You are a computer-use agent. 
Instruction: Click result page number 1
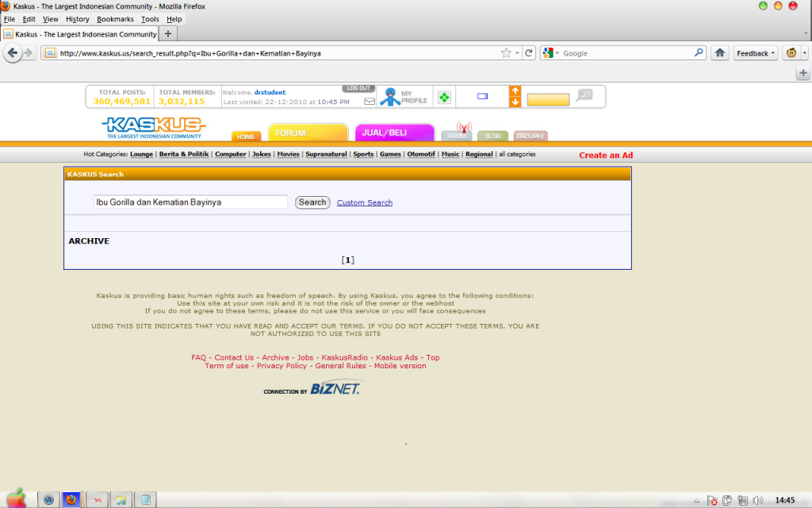click(x=348, y=260)
